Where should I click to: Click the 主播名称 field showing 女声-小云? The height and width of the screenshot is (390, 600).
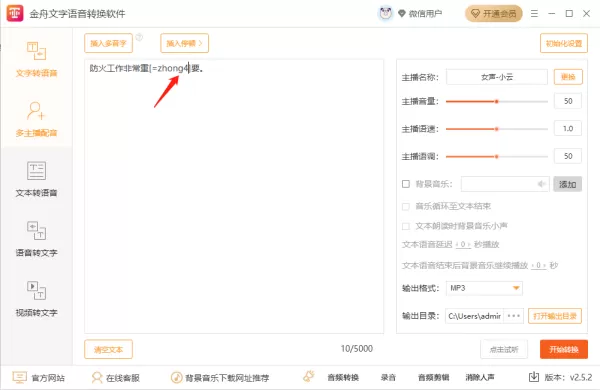point(497,77)
